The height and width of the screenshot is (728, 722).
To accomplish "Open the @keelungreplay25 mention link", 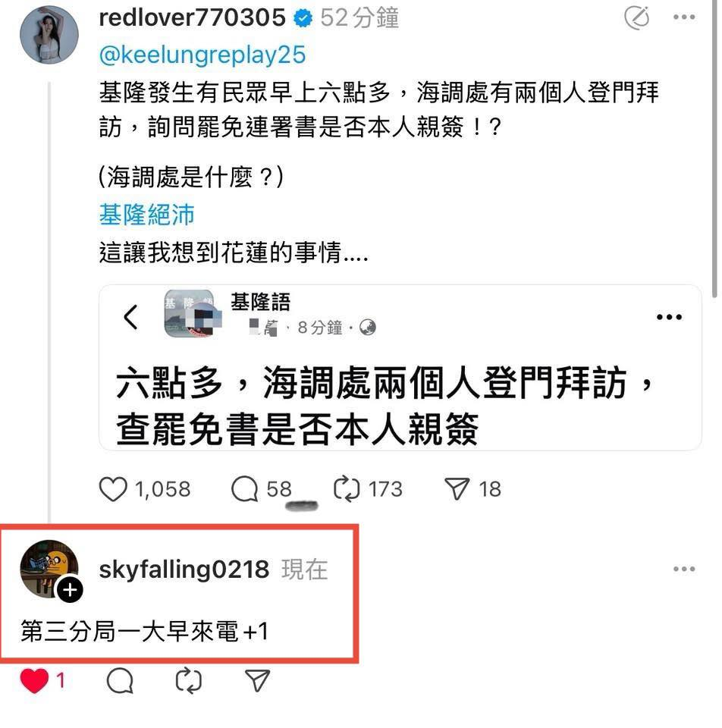I will pos(202,55).
